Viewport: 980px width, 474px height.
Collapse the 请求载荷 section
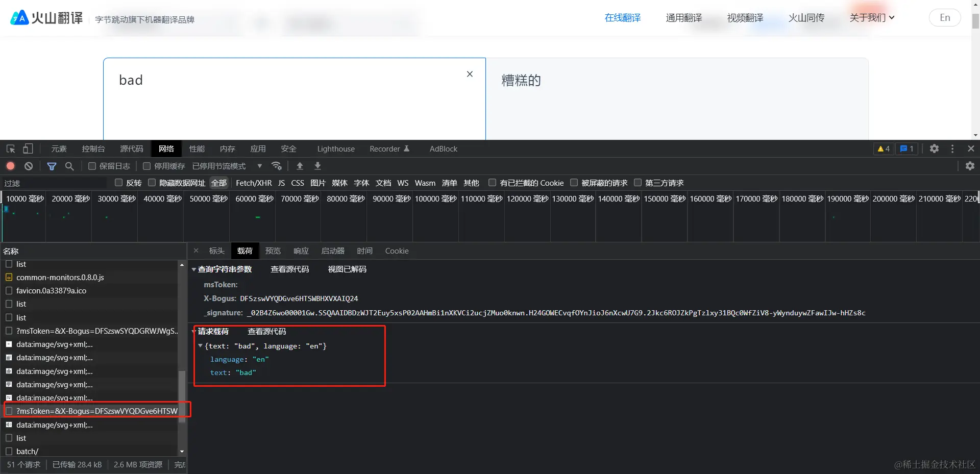click(x=194, y=332)
